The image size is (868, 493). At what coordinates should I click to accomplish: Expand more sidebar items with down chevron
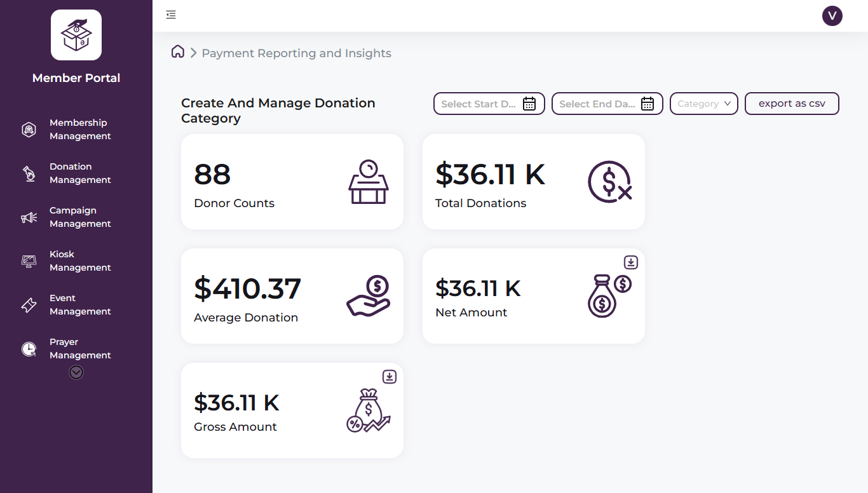point(76,372)
